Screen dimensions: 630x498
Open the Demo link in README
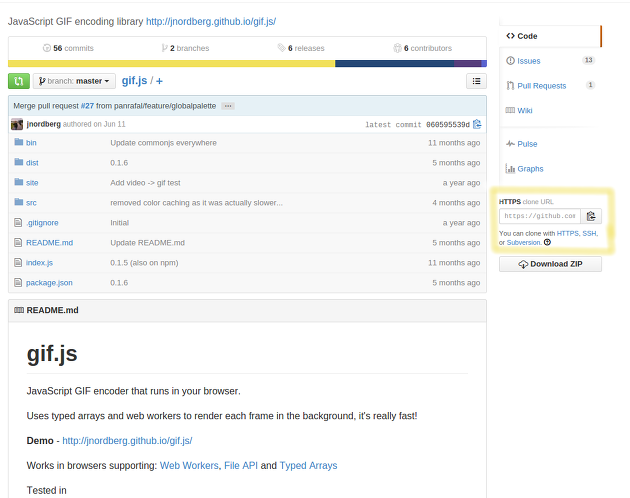click(x=127, y=441)
